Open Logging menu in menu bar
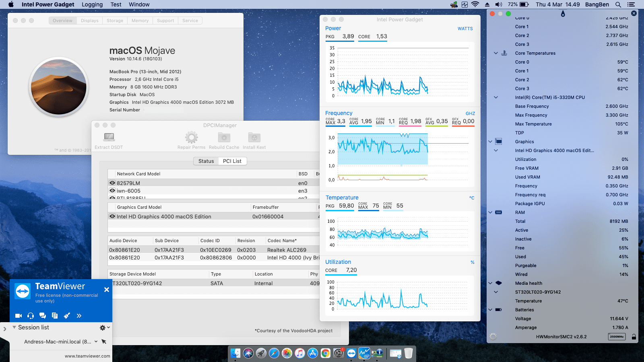This screenshot has width=644, height=362. (x=92, y=4)
